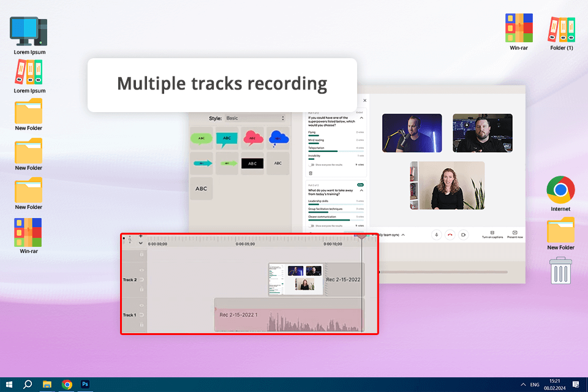
Task: Click the woman's video tile
Action: (447, 186)
